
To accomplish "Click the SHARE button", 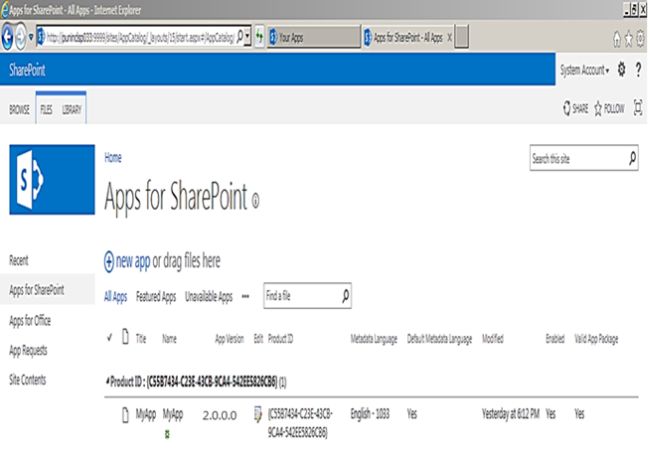I will (x=575, y=109).
